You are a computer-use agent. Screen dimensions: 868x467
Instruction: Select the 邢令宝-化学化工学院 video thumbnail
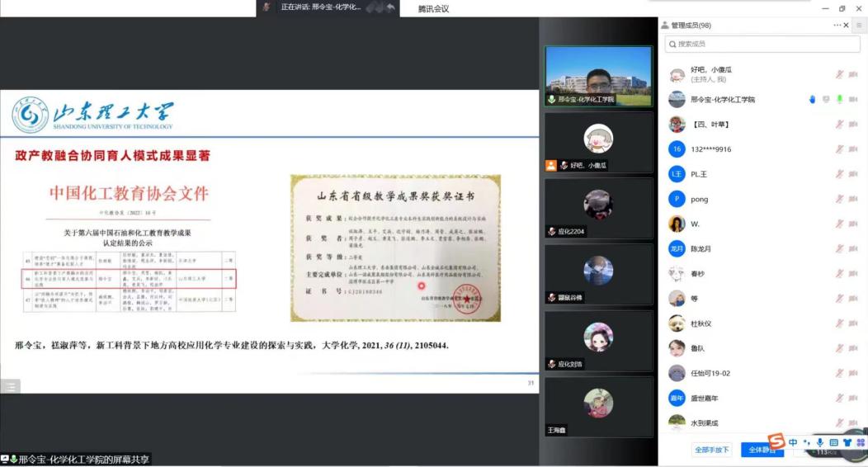point(598,77)
